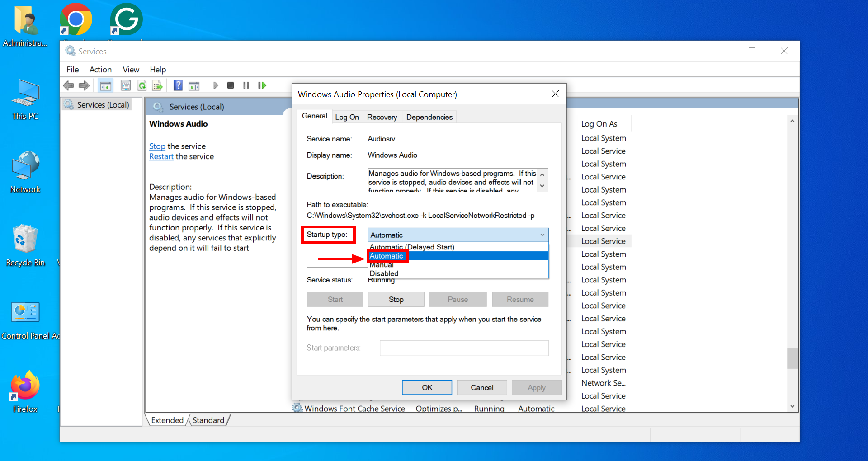Click the Windows Font Cache Service gear icon
This screenshot has height=461, width=868.
[297, 408]
